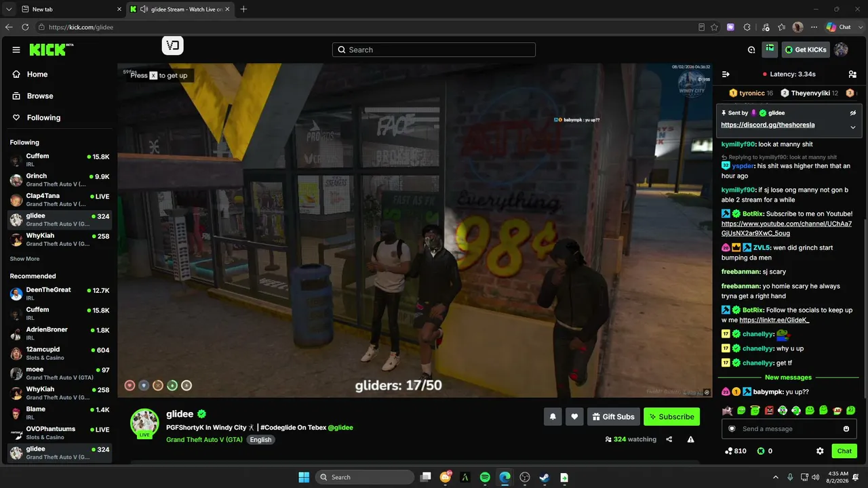The width and height of the screenshot is (868, 488).
Task: Click the Gift Subs button
Action: (x=613, y=417)
